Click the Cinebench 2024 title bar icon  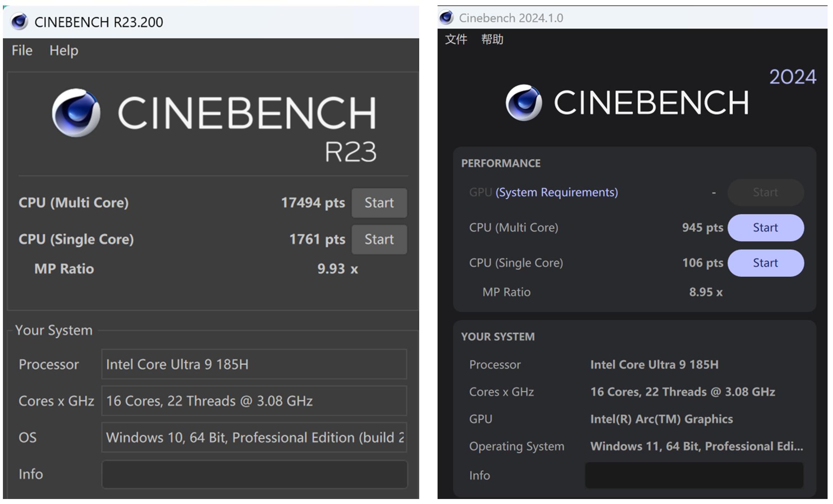pos(446,18)
